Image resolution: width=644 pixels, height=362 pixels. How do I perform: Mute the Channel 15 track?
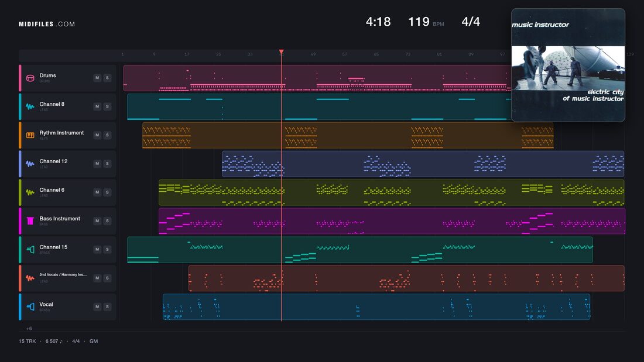coord(97,249)
